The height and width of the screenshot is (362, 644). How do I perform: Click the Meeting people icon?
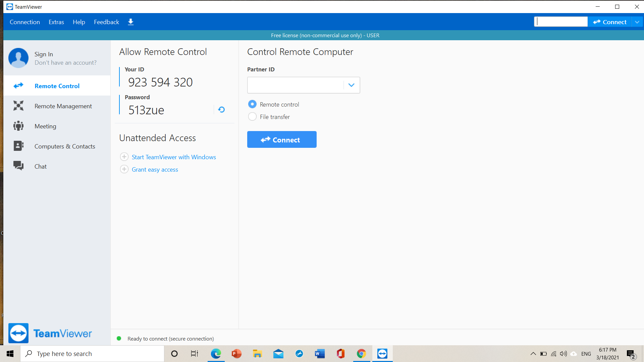(18, 126)
